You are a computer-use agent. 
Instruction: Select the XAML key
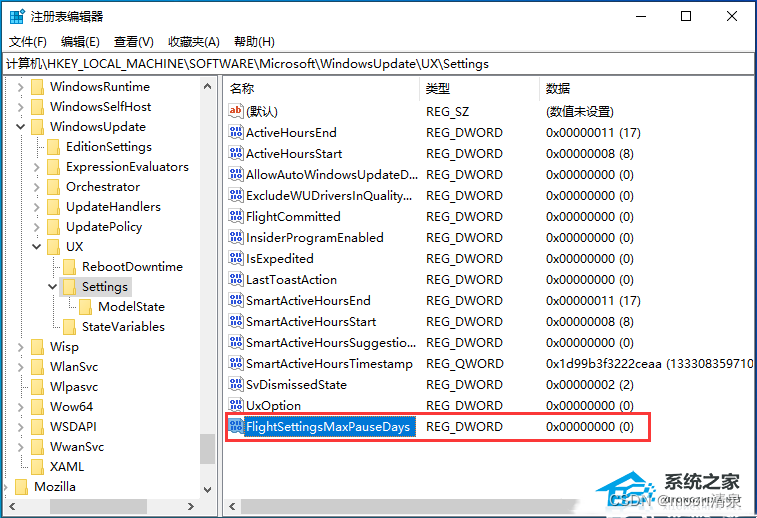[67, 467]
